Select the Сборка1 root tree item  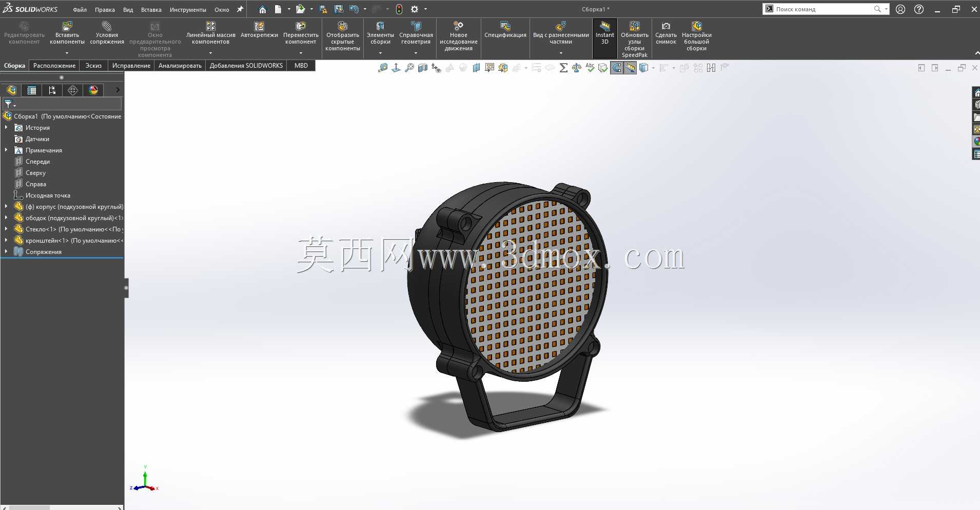click(x=62, y=116)
